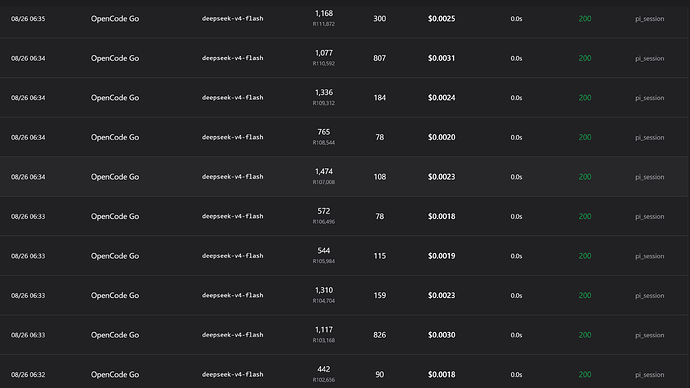This screenshot has height=388, width=690.
Task: Select the 826 output count
Action: coord(380,335)
